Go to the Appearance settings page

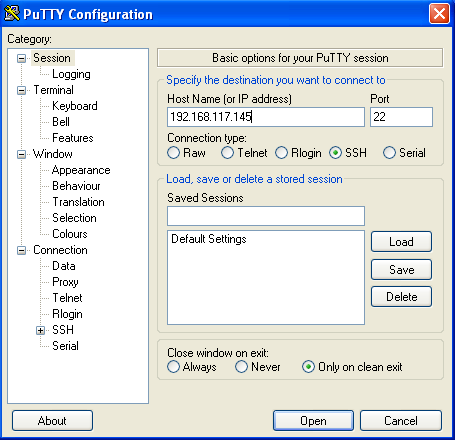click(x=81, y=170)
